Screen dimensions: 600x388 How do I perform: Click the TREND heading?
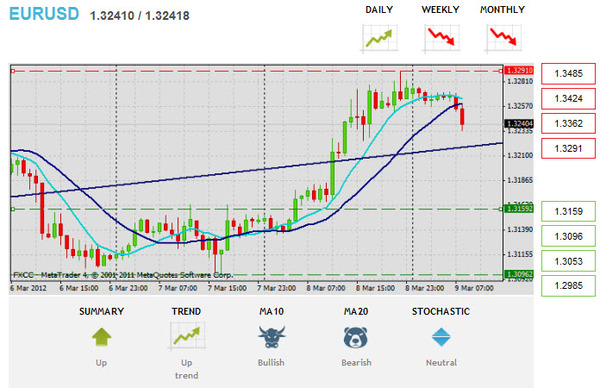[x=186, y=311]
